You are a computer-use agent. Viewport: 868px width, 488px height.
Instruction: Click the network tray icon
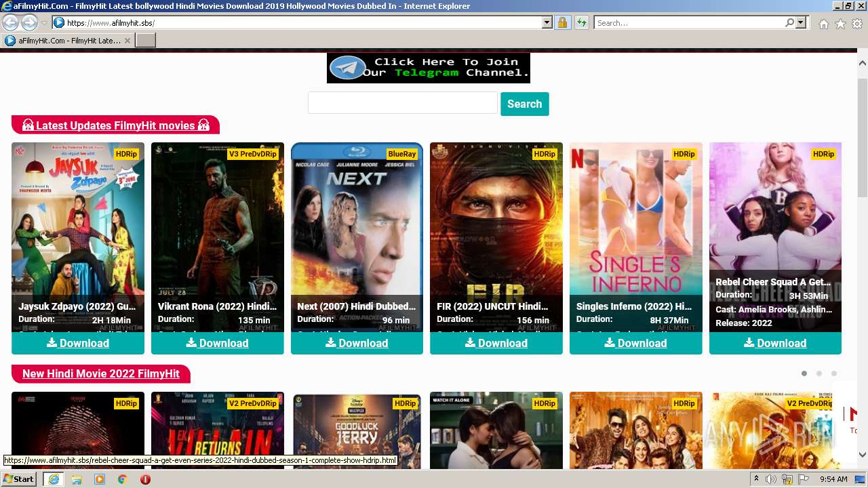click(787, 479)
